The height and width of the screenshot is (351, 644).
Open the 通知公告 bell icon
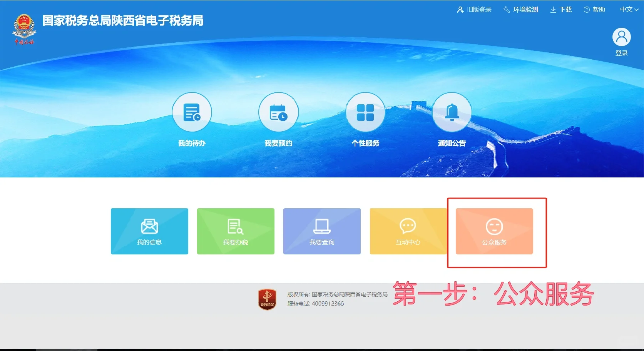pyautogui.click(x=452, y=112)
